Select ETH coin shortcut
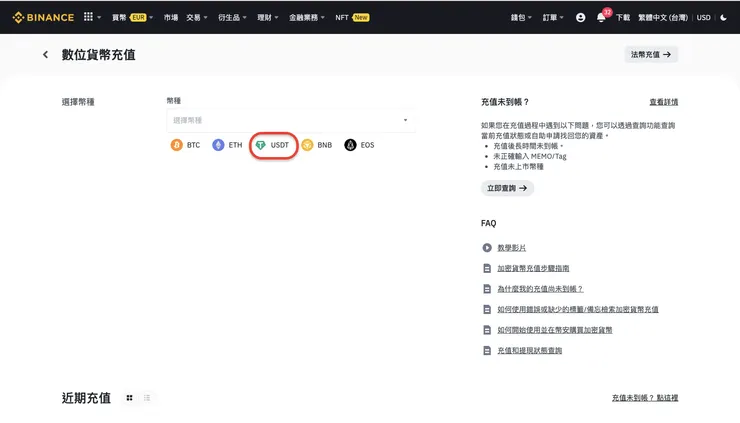Screen dimensions: 740x423 227,145
